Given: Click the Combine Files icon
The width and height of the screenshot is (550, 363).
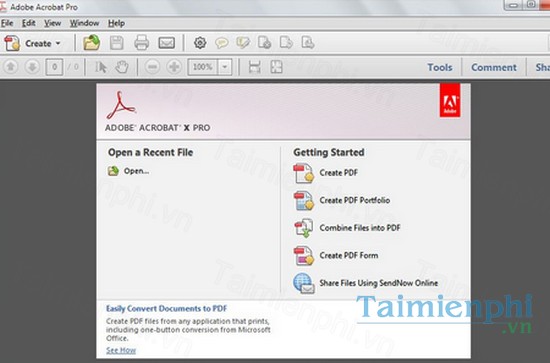Looking at the screenshot, I should click(x=303, y=228).
